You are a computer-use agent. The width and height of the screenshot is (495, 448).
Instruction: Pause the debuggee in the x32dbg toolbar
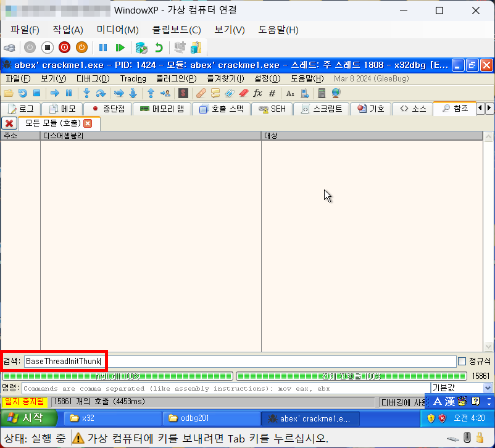(69, 93)
